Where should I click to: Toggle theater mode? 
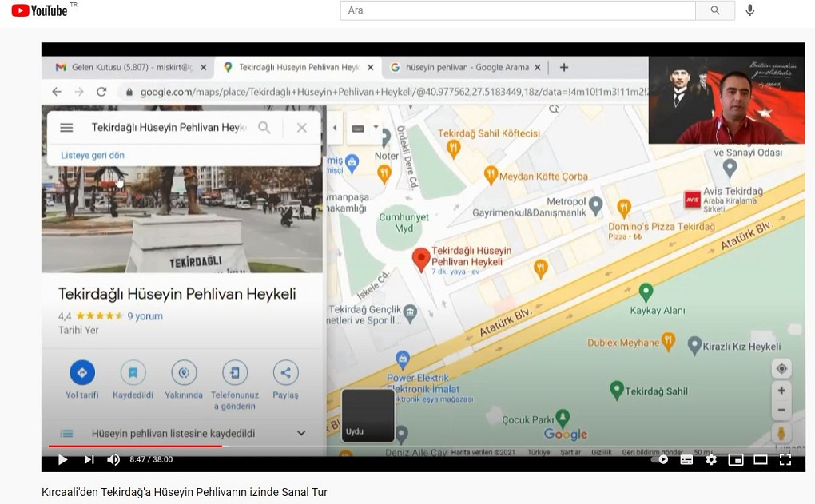pyautogui.click(x=761, y=459)
